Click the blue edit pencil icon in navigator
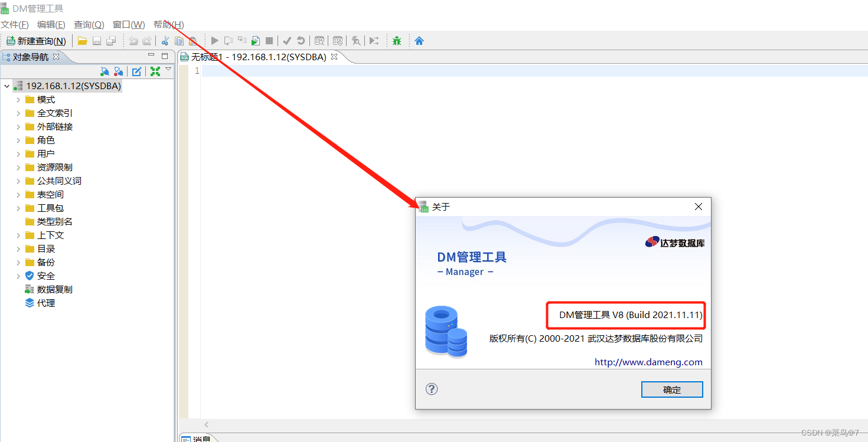Screen dimensions: 868x442 (136, 71)
